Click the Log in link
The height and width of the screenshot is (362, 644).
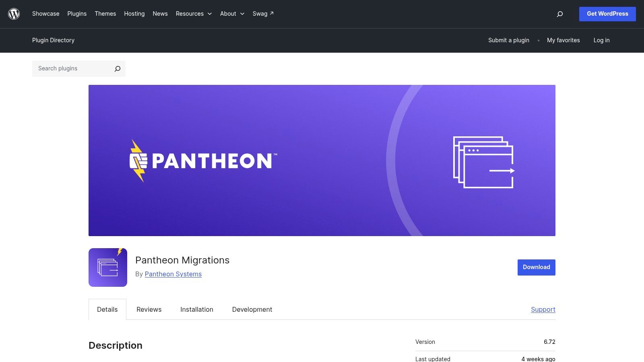[601, 40]
